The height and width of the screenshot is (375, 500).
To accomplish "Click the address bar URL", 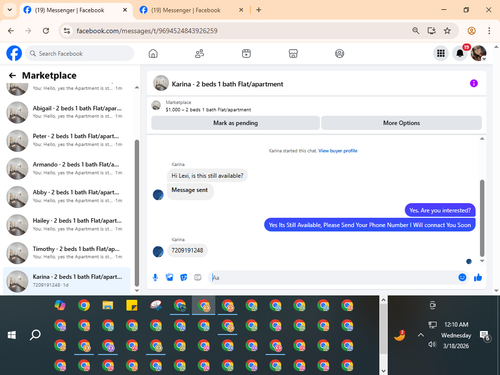I will [x=147, y=31].
